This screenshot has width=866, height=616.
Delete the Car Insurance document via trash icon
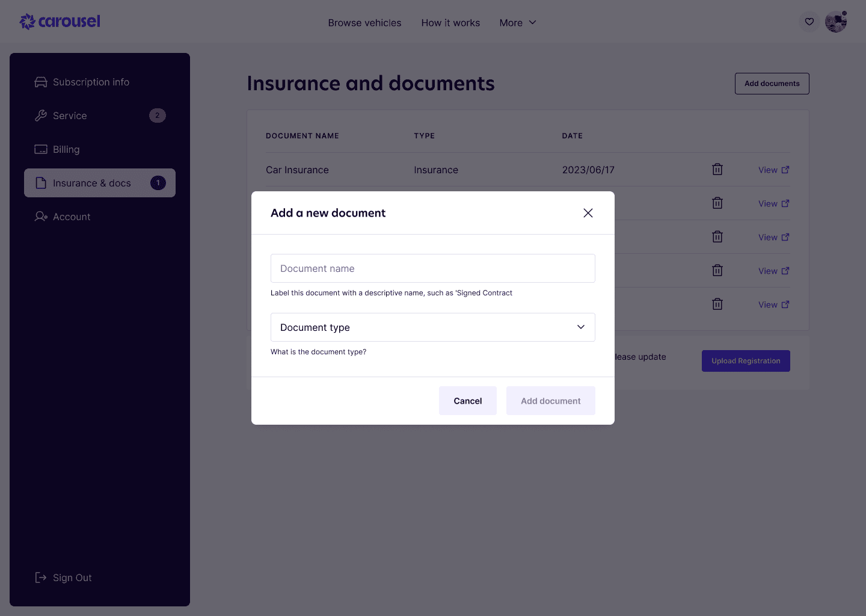click(717, 170)
